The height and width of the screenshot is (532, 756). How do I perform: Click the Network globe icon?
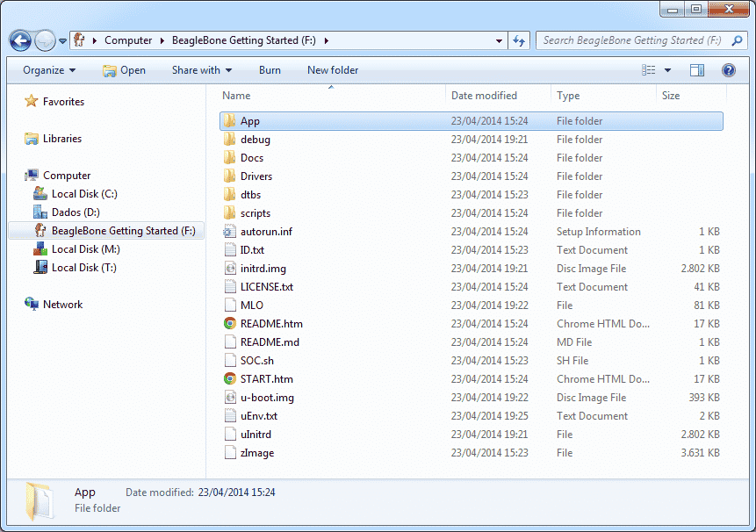(32, 304)
